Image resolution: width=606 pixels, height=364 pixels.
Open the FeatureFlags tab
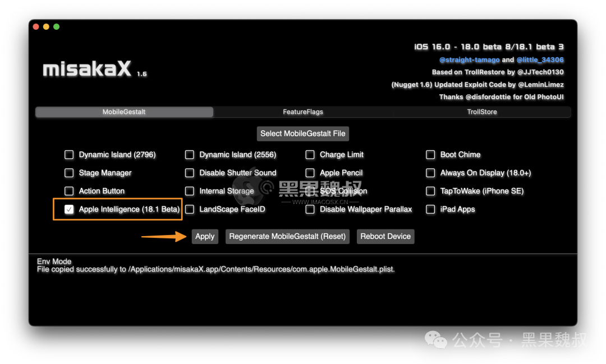click(303, 112)
